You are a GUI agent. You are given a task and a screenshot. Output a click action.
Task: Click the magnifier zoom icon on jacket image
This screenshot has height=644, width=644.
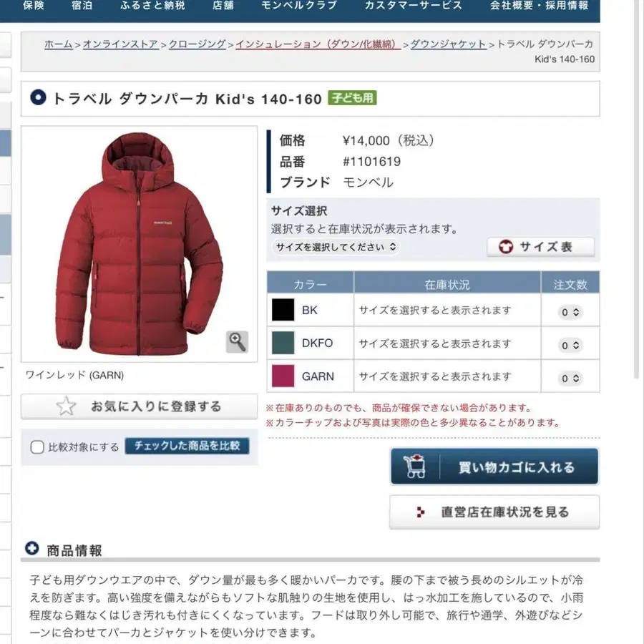(x=237, y=342)
